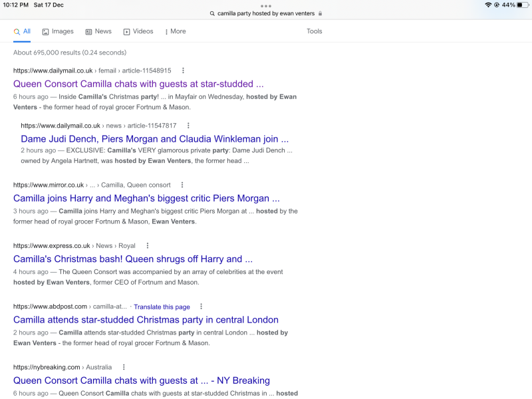The image size is (532, 399).
Task: Click the dailymail.co.uk femail URL breadcrumb
Action: coord(92,70)
